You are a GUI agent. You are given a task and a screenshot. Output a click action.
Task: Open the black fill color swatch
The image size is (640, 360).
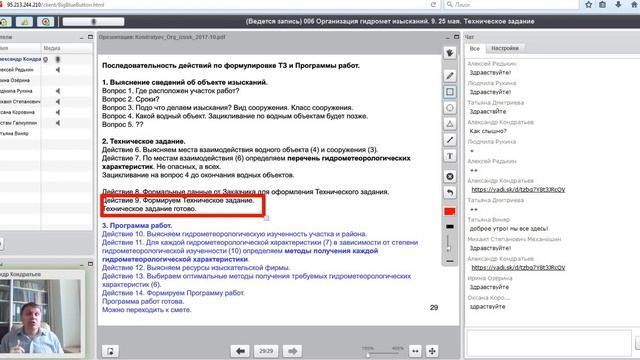[x=450, y=227]
